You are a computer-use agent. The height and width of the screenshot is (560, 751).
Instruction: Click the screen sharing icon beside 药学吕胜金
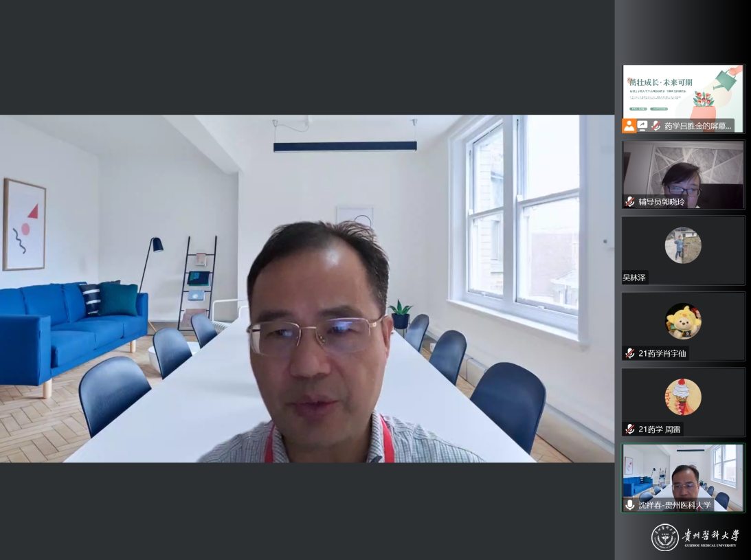642,126
